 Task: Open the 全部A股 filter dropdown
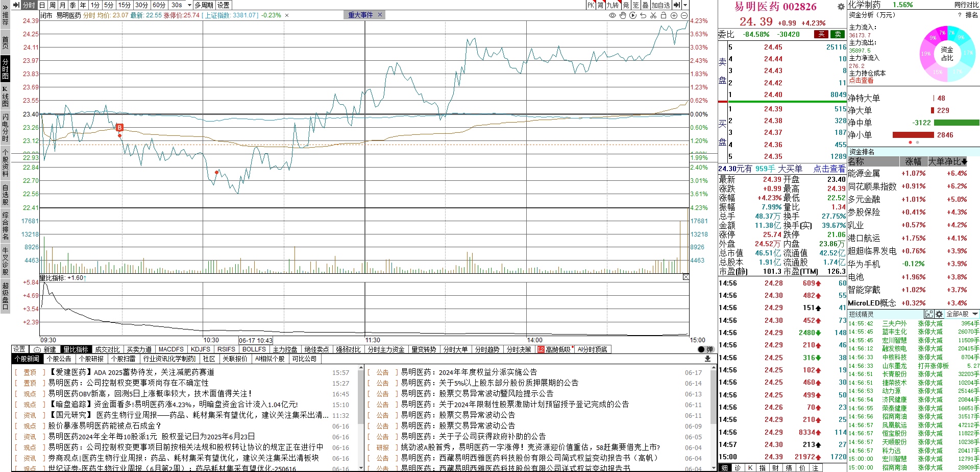point(963,314)
